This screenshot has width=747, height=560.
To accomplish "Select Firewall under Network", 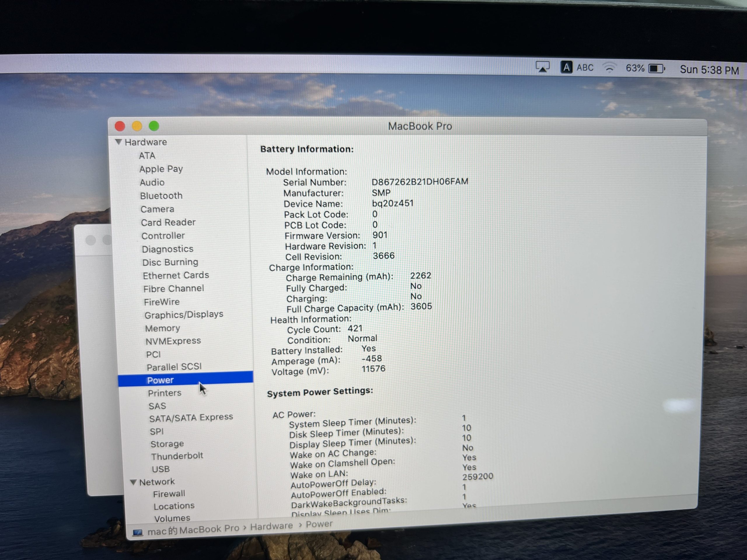I will (x=169, y=494).
